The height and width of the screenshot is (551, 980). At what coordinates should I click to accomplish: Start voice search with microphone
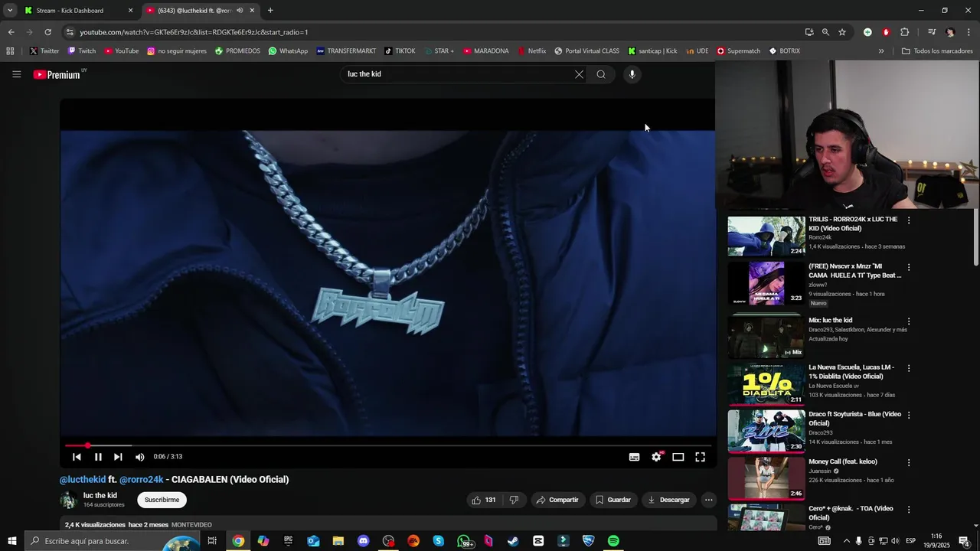(x=632, y=74)
